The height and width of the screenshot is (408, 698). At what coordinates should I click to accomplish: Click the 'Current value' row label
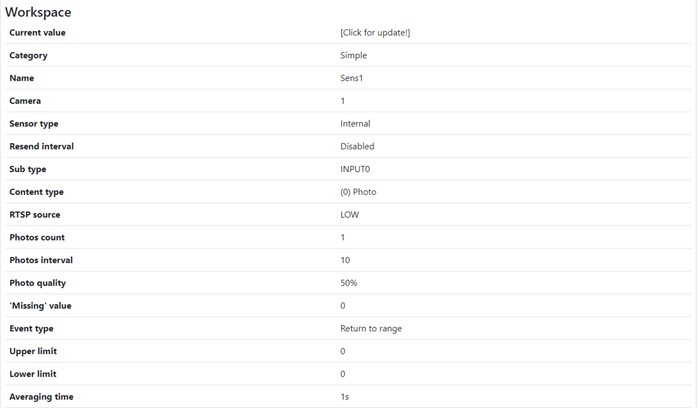pyautogui.click(x=37, y=33)
